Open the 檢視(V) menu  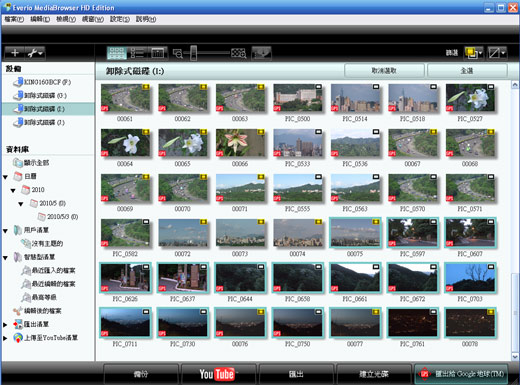click(66, 19)
